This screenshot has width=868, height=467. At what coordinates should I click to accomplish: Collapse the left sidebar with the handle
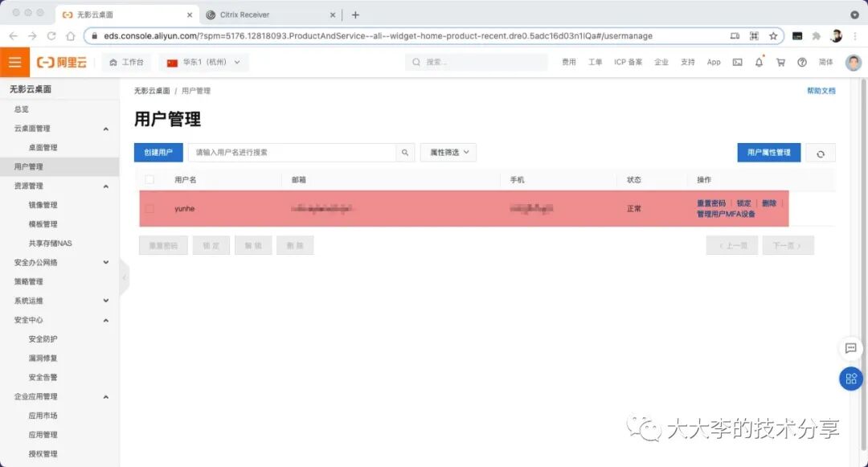tap(124, 277)
